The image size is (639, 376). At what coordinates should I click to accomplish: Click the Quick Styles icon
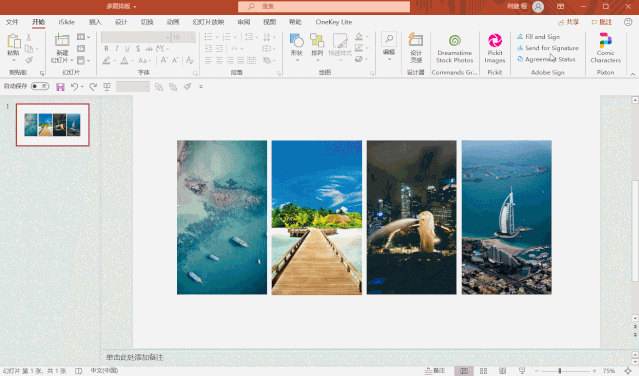[340, 41]
